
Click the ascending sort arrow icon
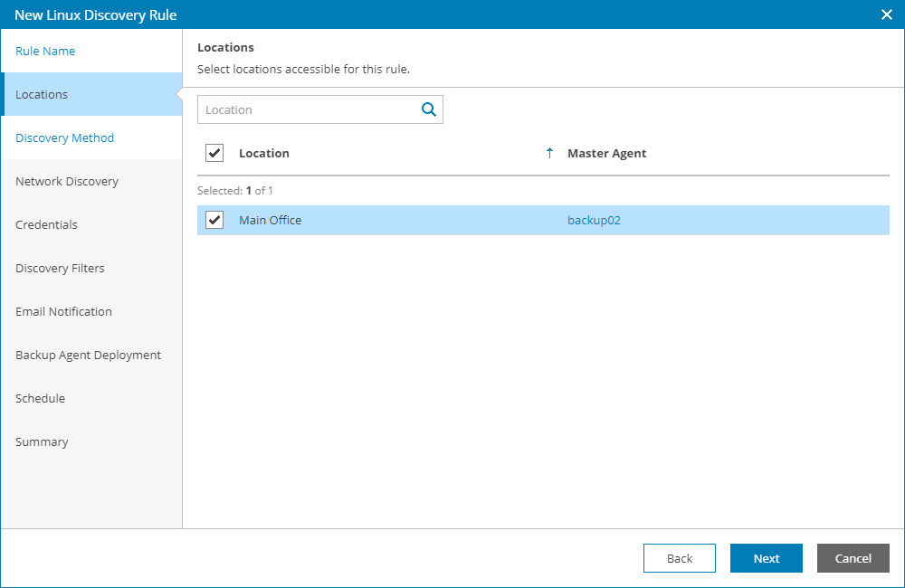549,153
